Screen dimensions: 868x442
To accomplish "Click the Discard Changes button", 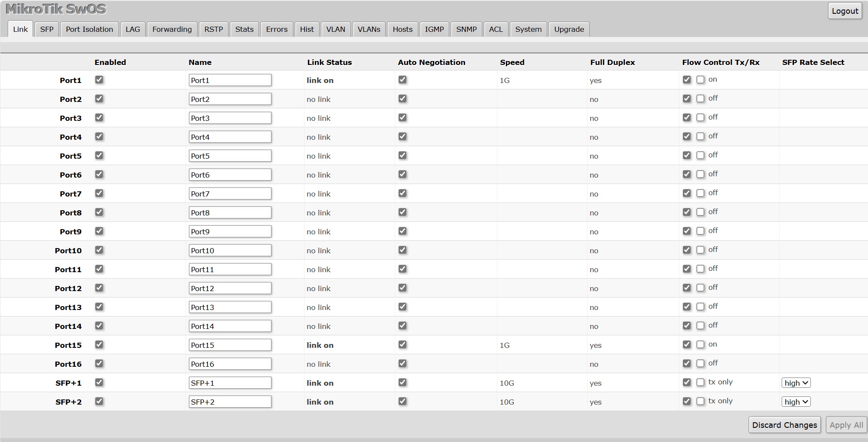I will [784, 424].
